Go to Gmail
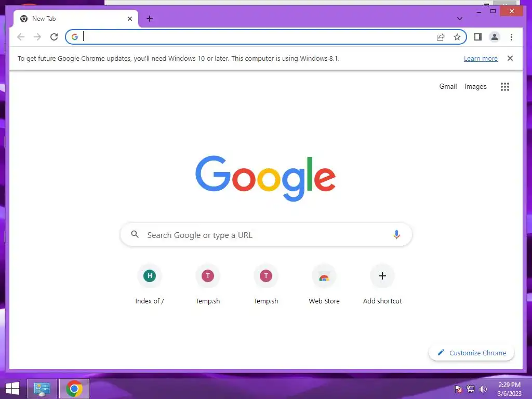 point(448,87)
